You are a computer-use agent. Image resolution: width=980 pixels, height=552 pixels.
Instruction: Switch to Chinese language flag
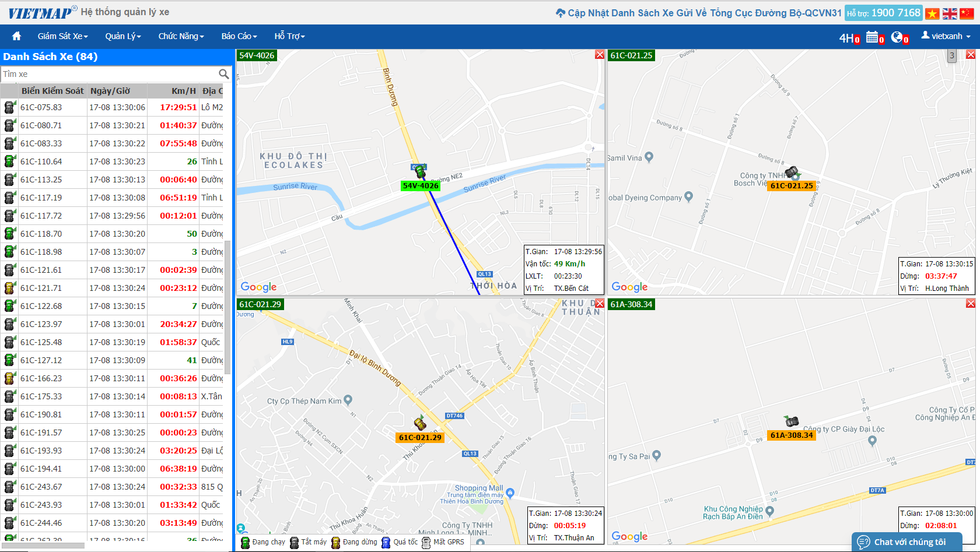[x=967, y=13]
